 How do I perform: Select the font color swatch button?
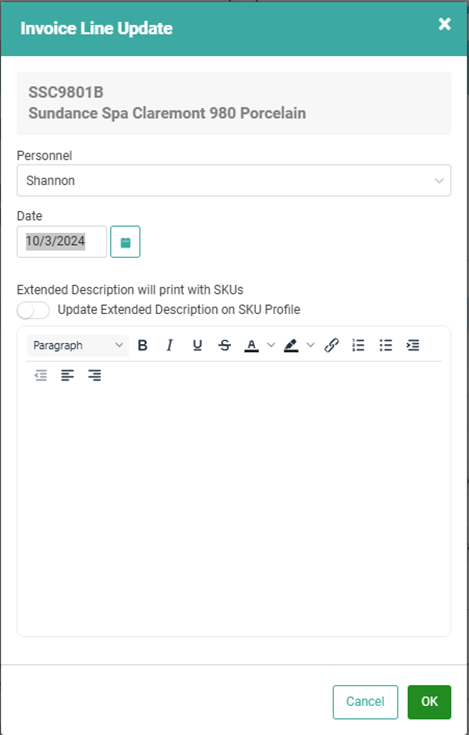click(x=252, y=345)
